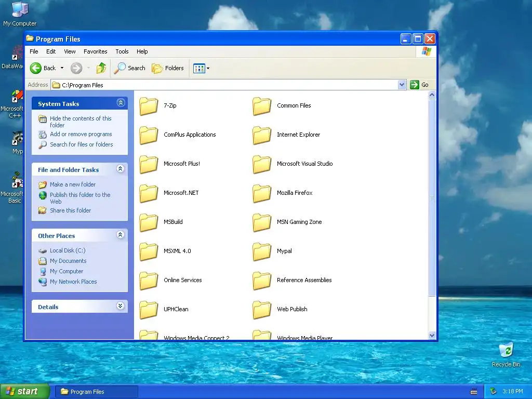532x399 pixels.
Task: Click the vertical scrollbar thumb
Action: [432, 197]
